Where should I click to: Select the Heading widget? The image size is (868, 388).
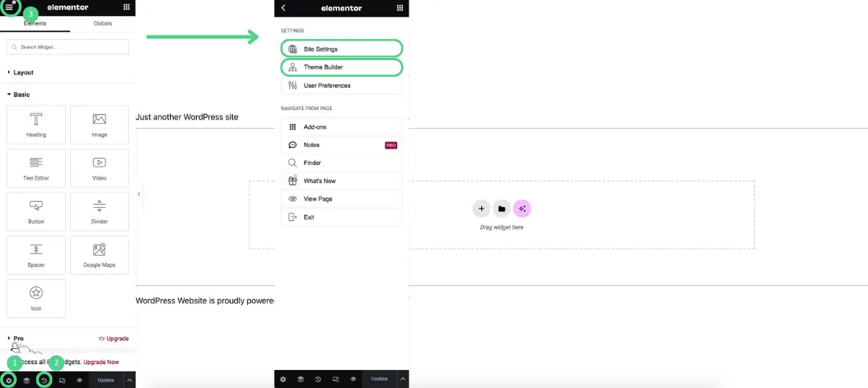point(36,125)
